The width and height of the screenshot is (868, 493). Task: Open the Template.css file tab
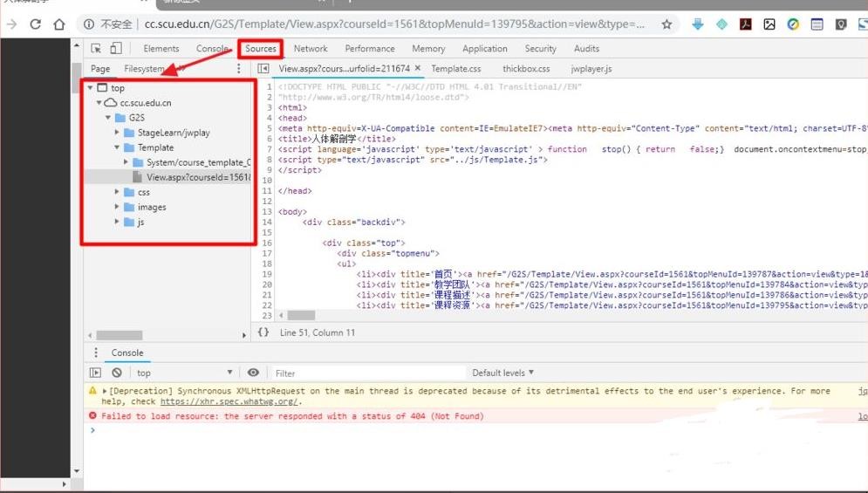click(x=456, y=69)
